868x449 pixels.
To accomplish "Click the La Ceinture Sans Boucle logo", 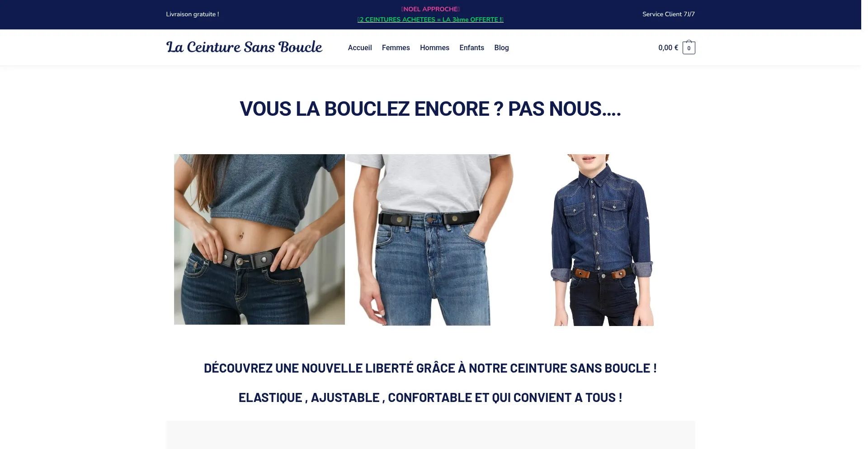I will [x=244, y=47].
